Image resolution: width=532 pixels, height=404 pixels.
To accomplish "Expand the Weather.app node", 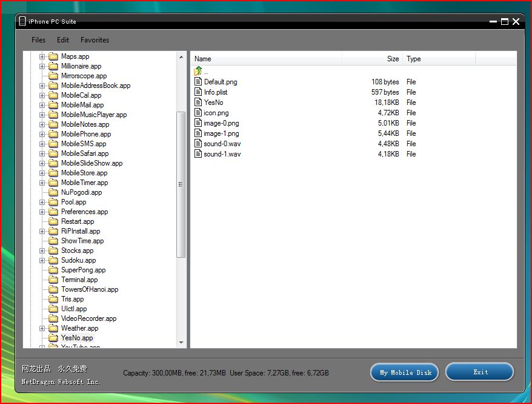I will pyautogui.click(x=42, y=329).
